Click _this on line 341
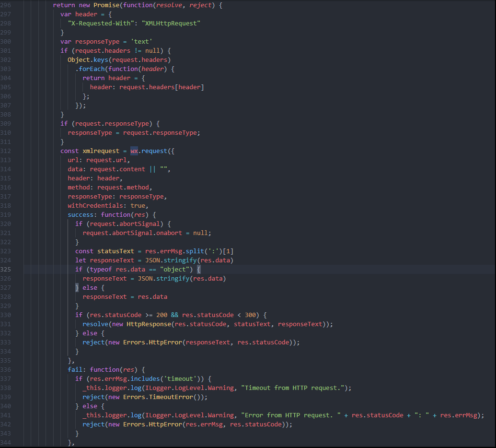496x448 pixels. (92, 415)
